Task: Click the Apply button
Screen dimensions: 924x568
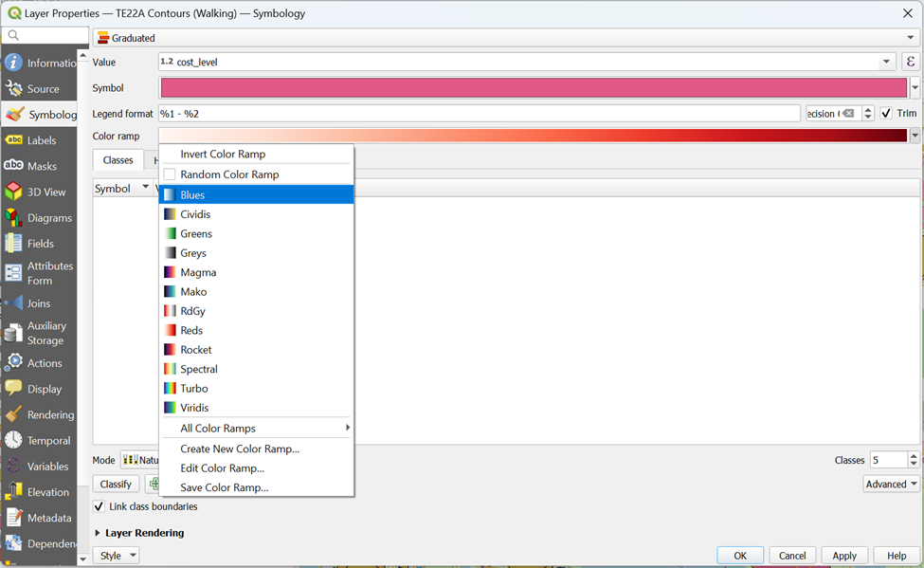Action: coord(843,556)
